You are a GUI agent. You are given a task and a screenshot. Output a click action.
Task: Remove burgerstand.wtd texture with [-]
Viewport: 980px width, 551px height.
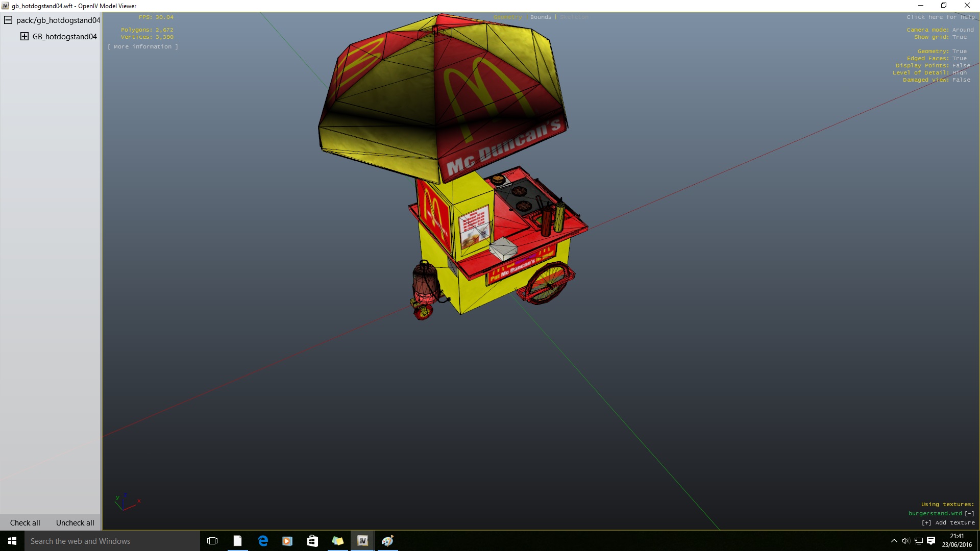(969, 514)
